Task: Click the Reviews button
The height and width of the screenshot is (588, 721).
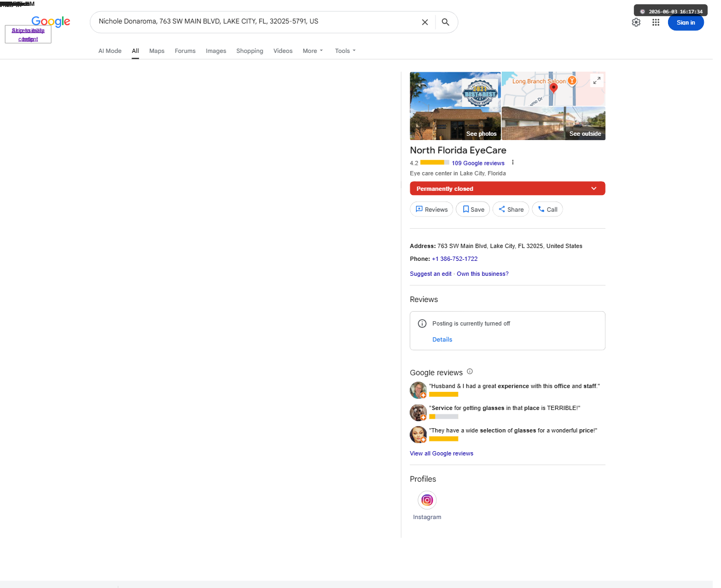Action: coord(432,210)
